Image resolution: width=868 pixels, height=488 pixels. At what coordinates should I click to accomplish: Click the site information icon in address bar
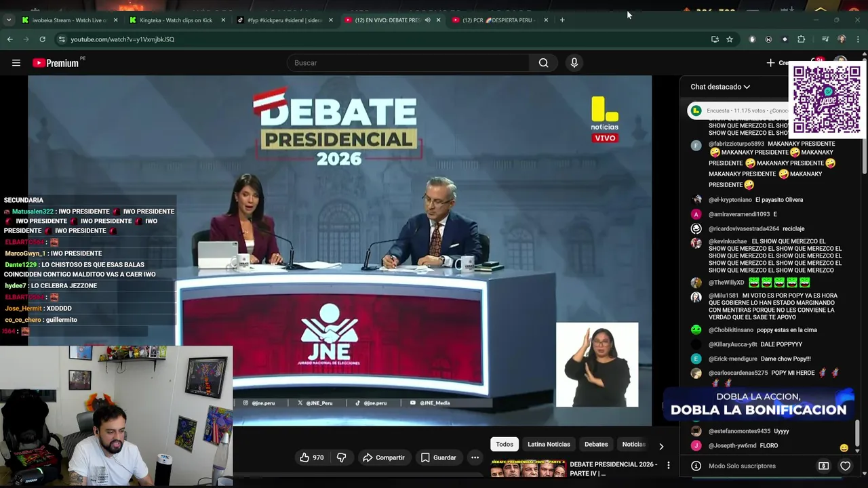(x=62, y=39)
